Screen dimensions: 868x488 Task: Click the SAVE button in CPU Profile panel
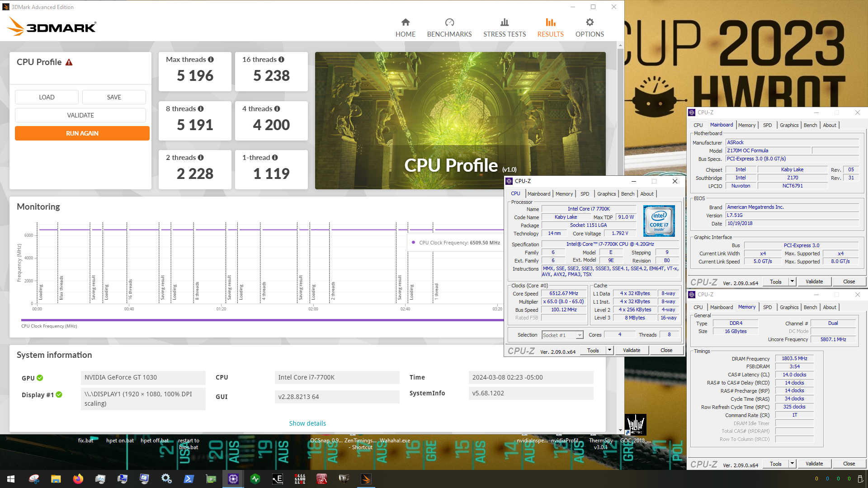114,97
